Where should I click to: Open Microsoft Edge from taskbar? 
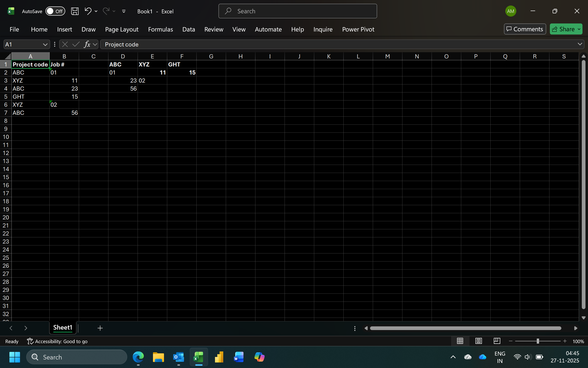click(138, 357)
